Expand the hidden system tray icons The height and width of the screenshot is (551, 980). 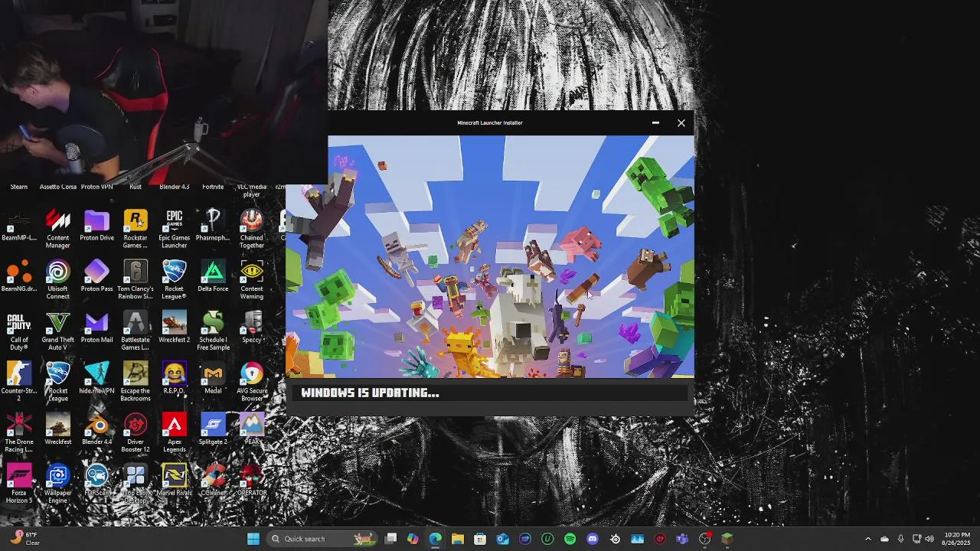pos(867,539)
